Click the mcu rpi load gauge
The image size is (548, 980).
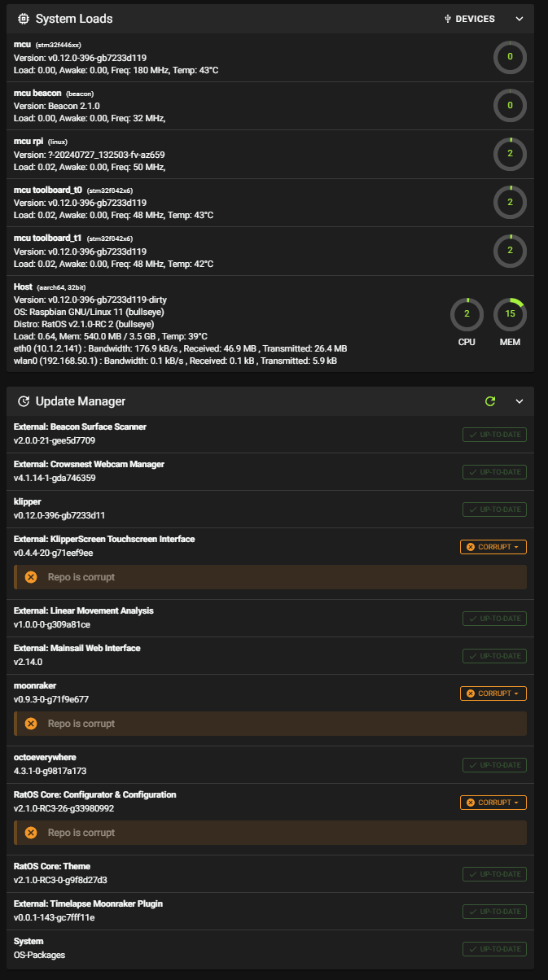click(x=511, y=154)
